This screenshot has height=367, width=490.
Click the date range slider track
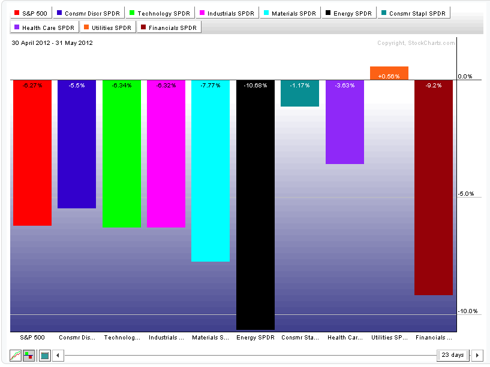[250, 355]
